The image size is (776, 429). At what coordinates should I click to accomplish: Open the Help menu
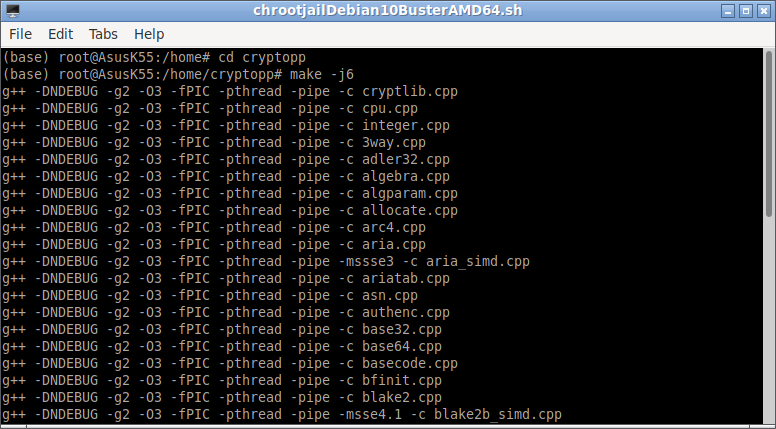(149, 34)
